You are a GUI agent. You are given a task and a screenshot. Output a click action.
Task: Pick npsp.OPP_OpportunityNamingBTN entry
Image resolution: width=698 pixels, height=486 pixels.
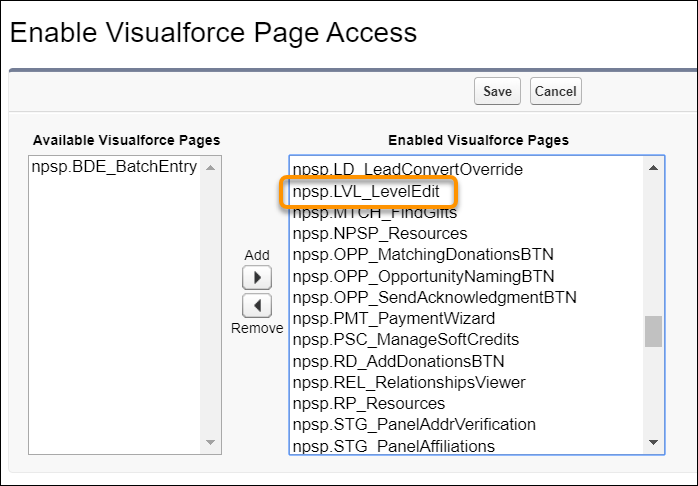click(423, 276)
